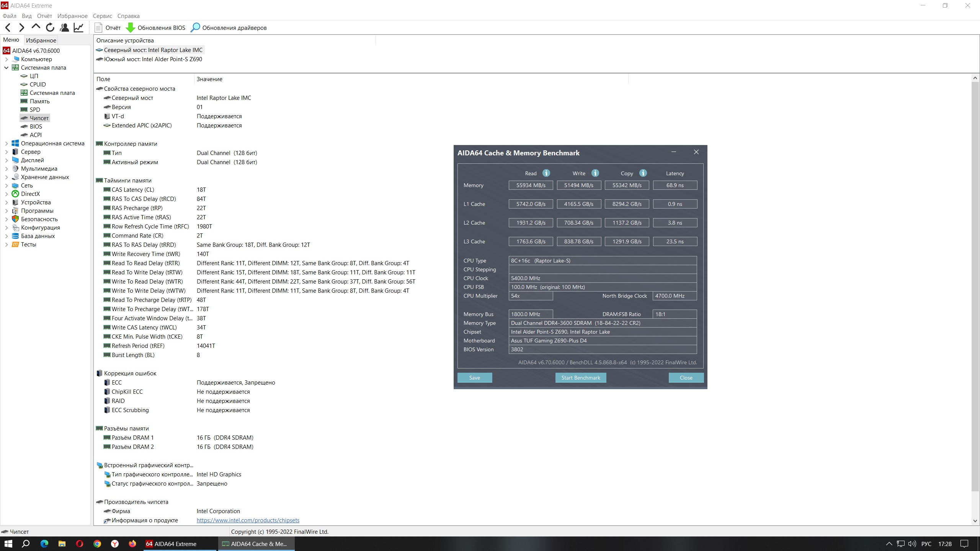The width and height of the screenshot is (980, 551).
Task: Expand the Компьютер tree node
Action: pyautogui.click(x=6, y=59)
